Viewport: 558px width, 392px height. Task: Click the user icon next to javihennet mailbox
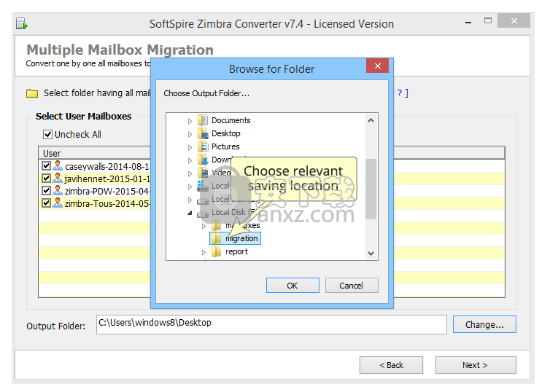(58, 179)
